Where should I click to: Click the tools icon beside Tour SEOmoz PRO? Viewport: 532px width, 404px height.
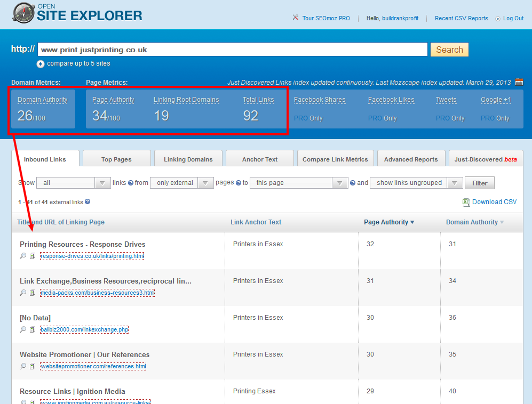[296, 18]
